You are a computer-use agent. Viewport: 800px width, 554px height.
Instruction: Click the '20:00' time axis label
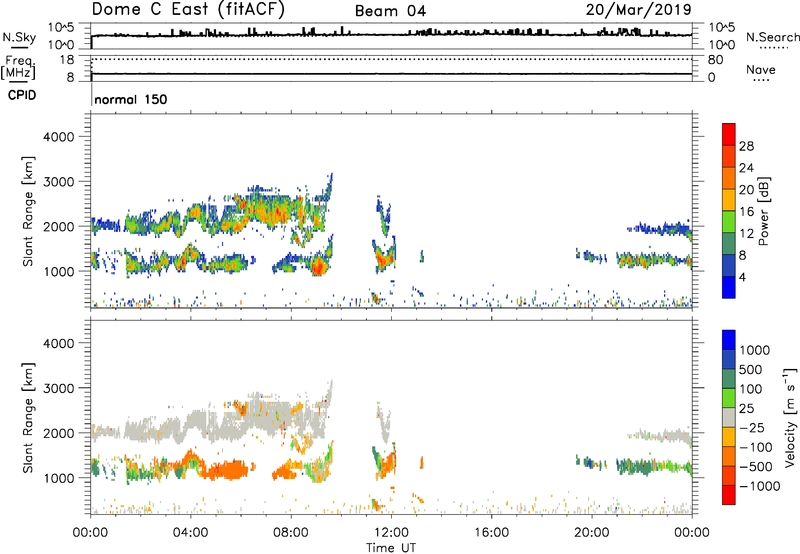click(592, 533)
